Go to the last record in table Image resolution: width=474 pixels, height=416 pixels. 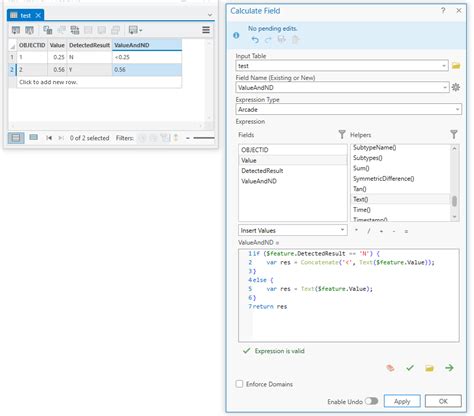point(61,138)
